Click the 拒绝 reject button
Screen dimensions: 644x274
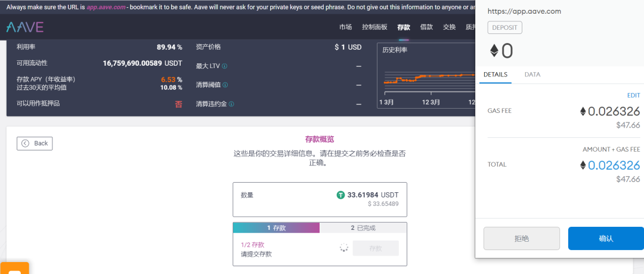[x=522, y=239]
